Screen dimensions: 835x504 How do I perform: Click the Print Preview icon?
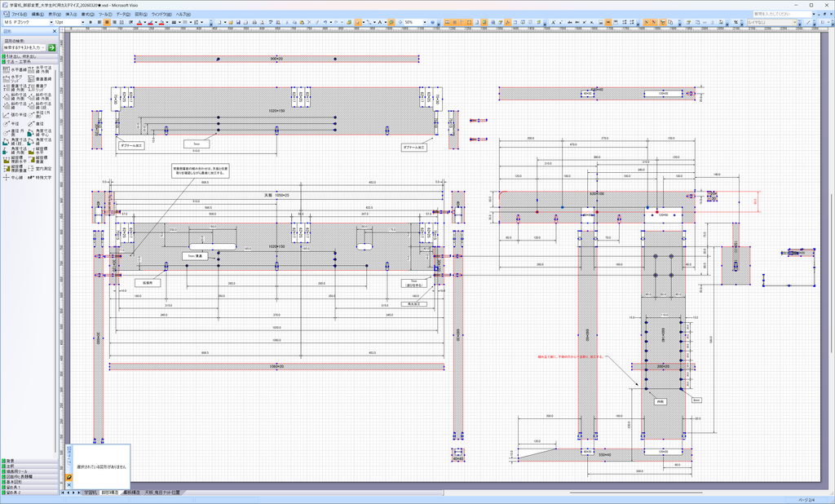[262, 22]
